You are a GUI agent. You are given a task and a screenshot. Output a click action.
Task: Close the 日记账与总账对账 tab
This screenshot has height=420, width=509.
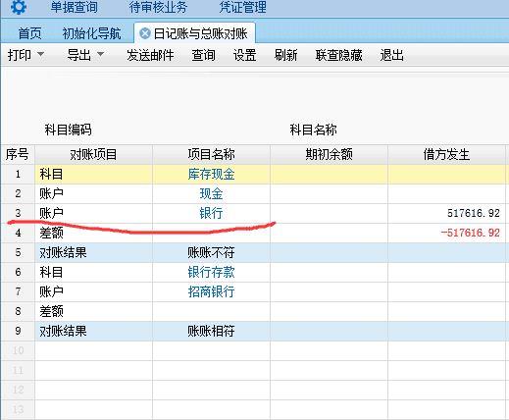(x=145, y=33)
